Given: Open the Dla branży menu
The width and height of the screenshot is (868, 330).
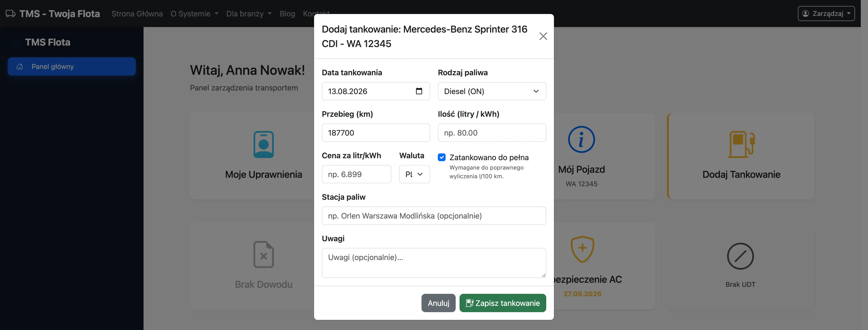Looking at the screenshot, I should point(249,14).
